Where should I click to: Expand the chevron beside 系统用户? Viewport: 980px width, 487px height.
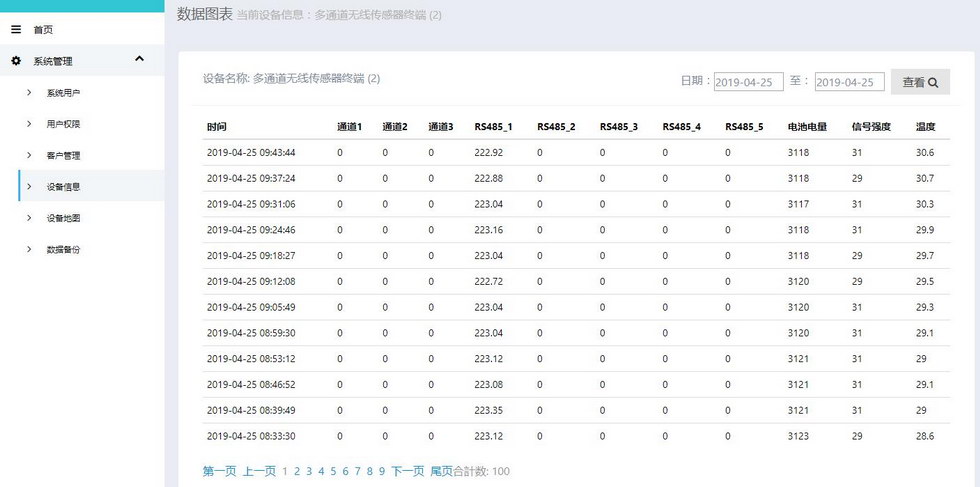[28, 93]
